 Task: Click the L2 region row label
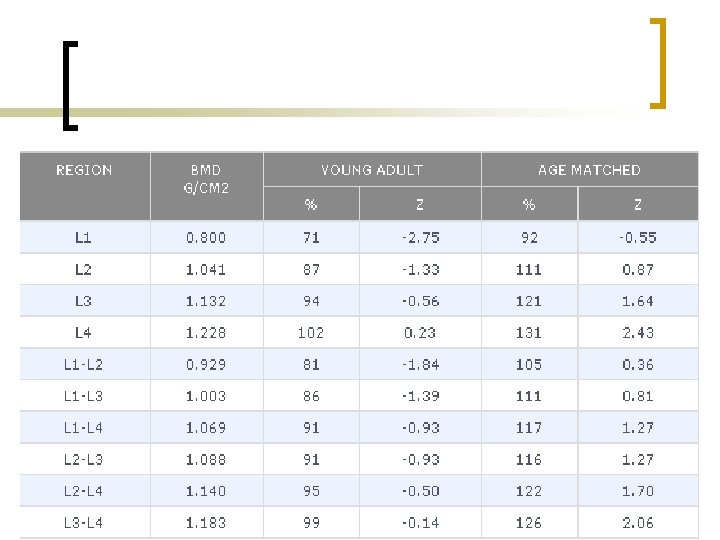pyautogui.click(x=83, y=270)
